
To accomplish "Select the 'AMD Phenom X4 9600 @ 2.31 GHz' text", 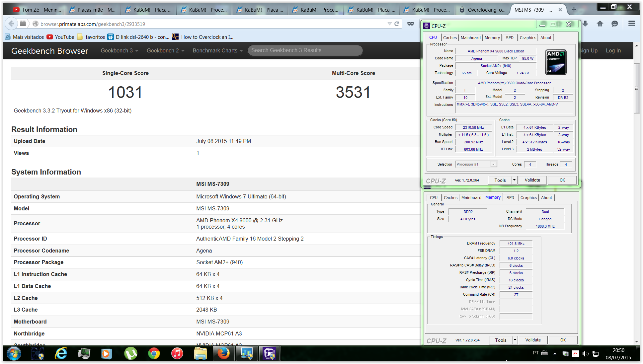I will [239, 220].
